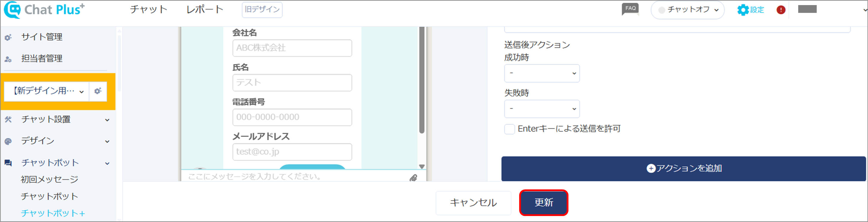Open the 【新デザイン用 site selector dropdown
This screenshot has width=868, height=222.
click(47, 91)
